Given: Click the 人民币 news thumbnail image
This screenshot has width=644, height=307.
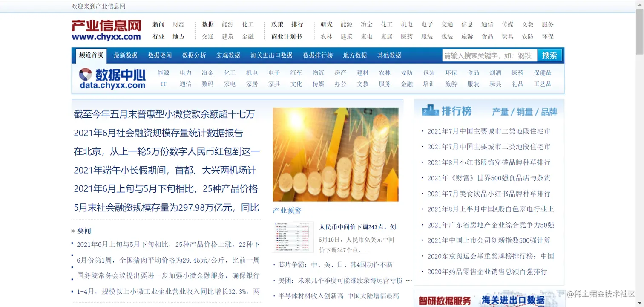Looking at the screenshot, I should click(293, 237).
